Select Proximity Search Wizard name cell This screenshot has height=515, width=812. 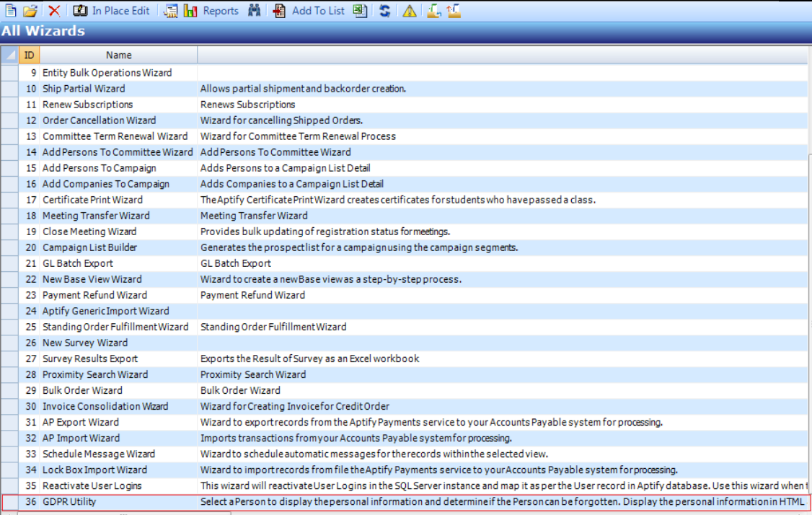point(118,374)
